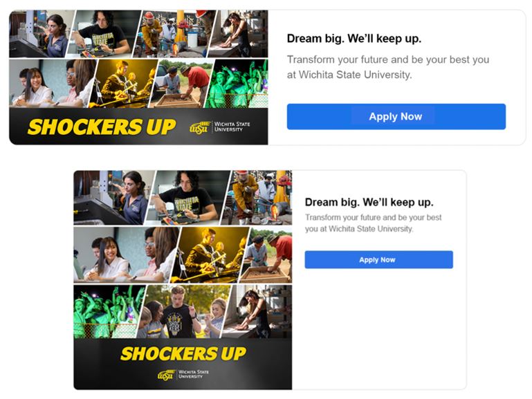This screenshot has height=399, width=532.
Task: Click the top ad description about Wichita State
Action: click(x=388, y=67)
